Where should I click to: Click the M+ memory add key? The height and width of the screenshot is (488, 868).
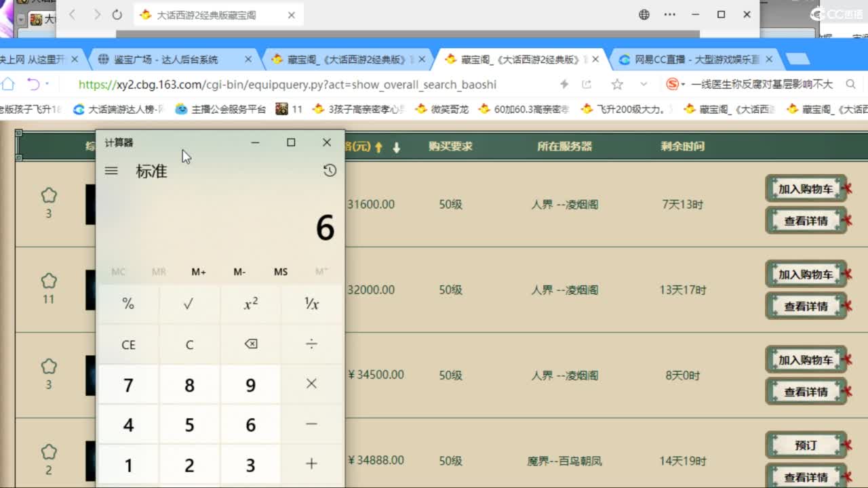[199, 272]
